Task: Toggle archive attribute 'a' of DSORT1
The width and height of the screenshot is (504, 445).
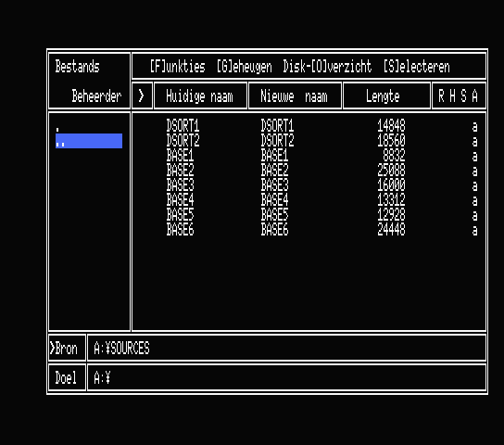Action: (x=474, y=127)
